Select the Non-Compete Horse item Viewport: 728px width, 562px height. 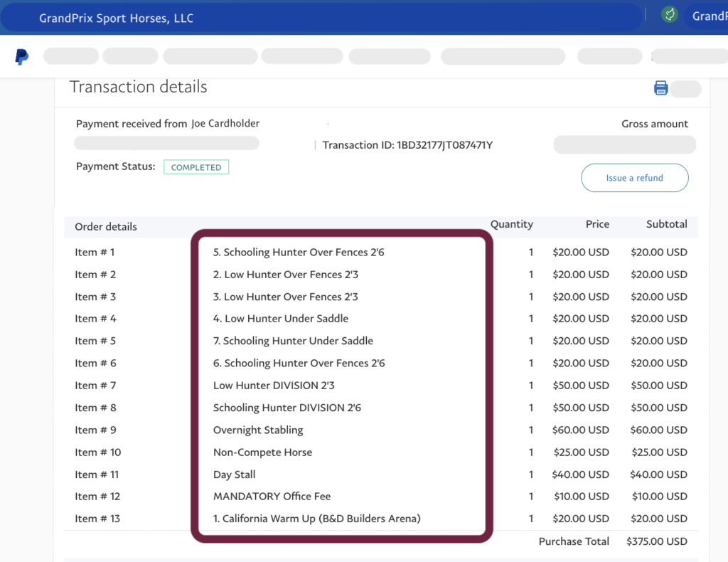(x=263, y=452)
